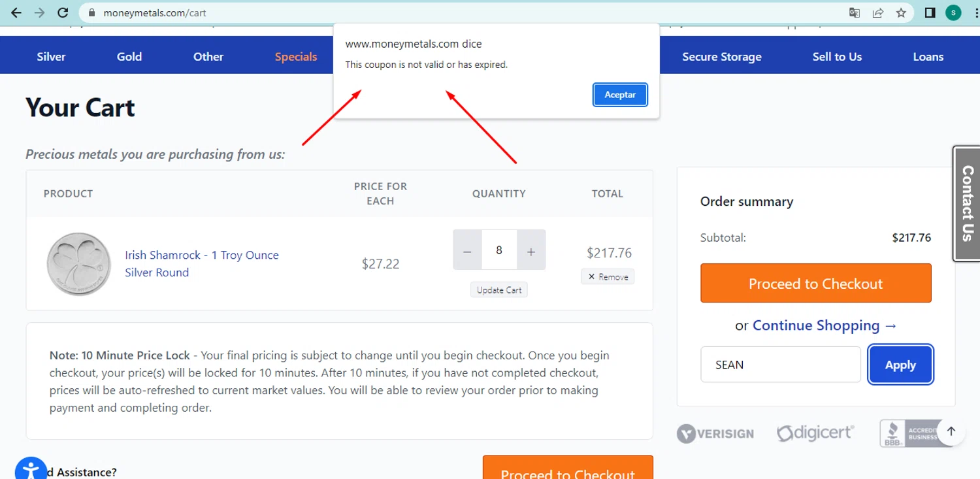Click the browser back arrow
Image resolution: width=980 pixels, height=479 pixels.
coord(16,12)
